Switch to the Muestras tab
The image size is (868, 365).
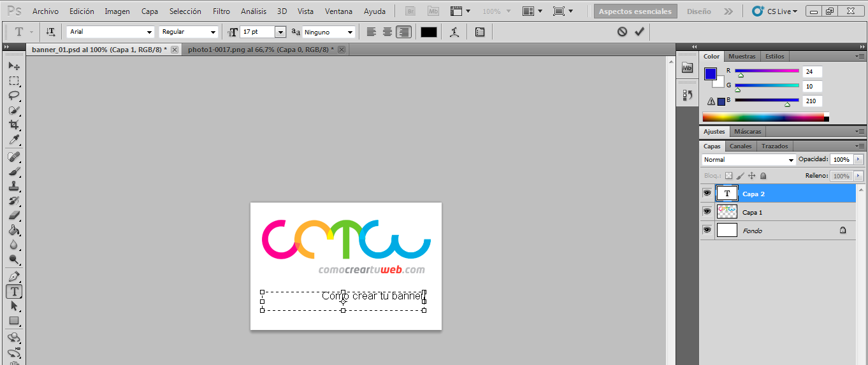pyautogui.click(x=742, y=56)
